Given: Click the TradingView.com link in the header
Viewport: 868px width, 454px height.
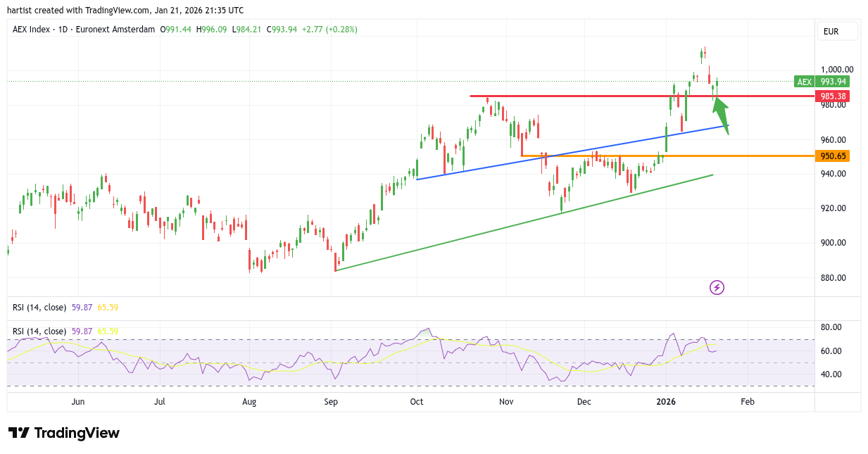Looking at the screenshot, I should [x=116, y=11].
